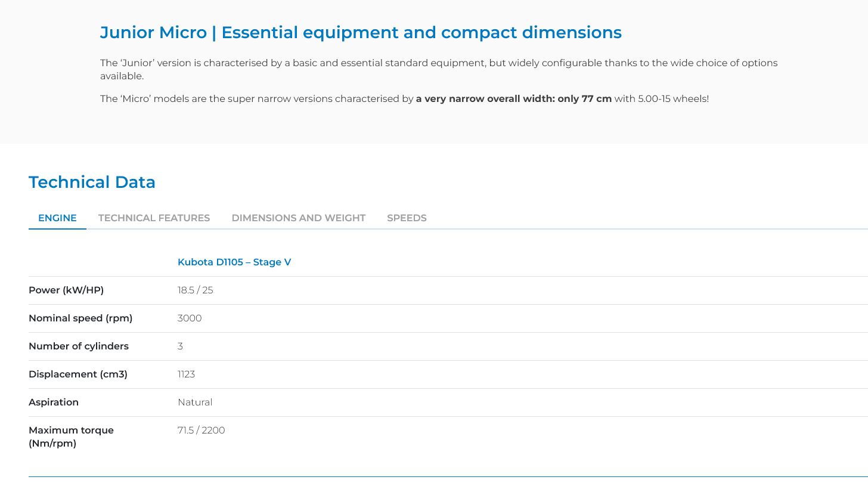The width and height of the screenshot is (868, 483).
Task: Open the ENGINE tab
Action: click(57, 218)
